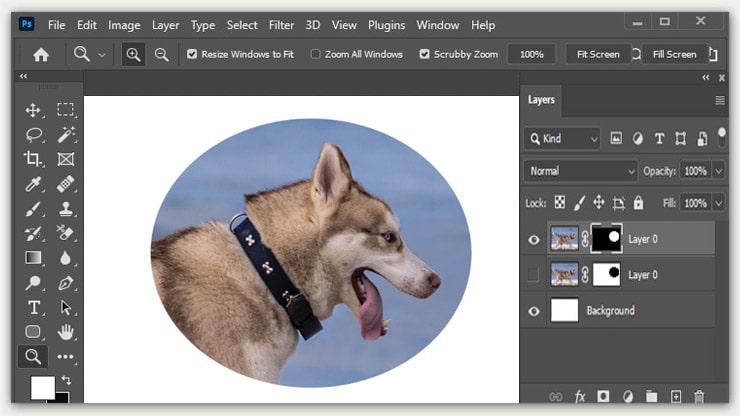
Task: Hide the Background layer using eye icon
Action: (534, 311)
